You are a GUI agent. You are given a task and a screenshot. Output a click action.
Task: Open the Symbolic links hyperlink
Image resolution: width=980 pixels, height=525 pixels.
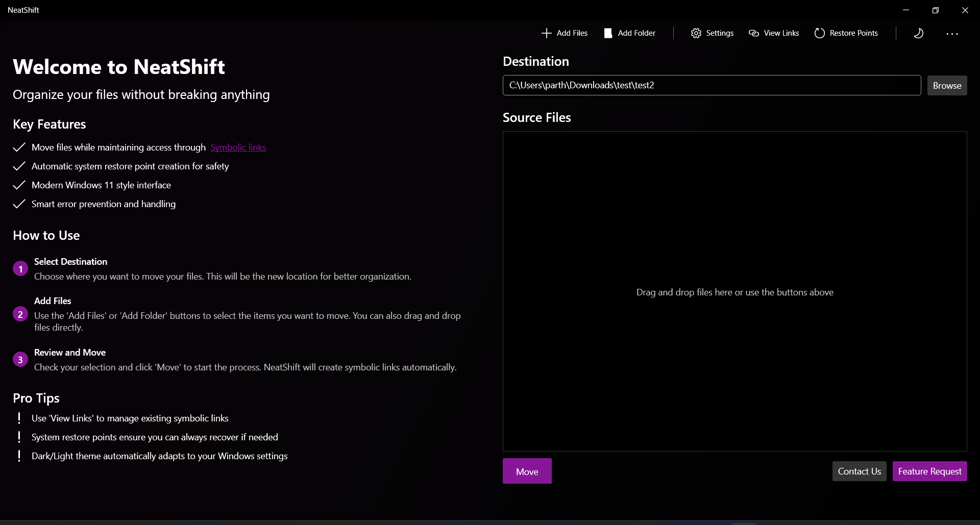(238, 147)
